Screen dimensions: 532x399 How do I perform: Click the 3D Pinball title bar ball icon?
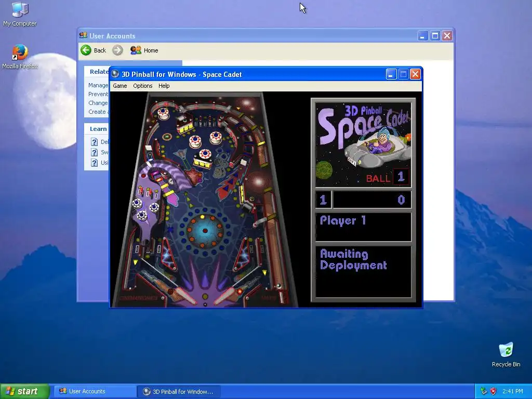point(115,74)
